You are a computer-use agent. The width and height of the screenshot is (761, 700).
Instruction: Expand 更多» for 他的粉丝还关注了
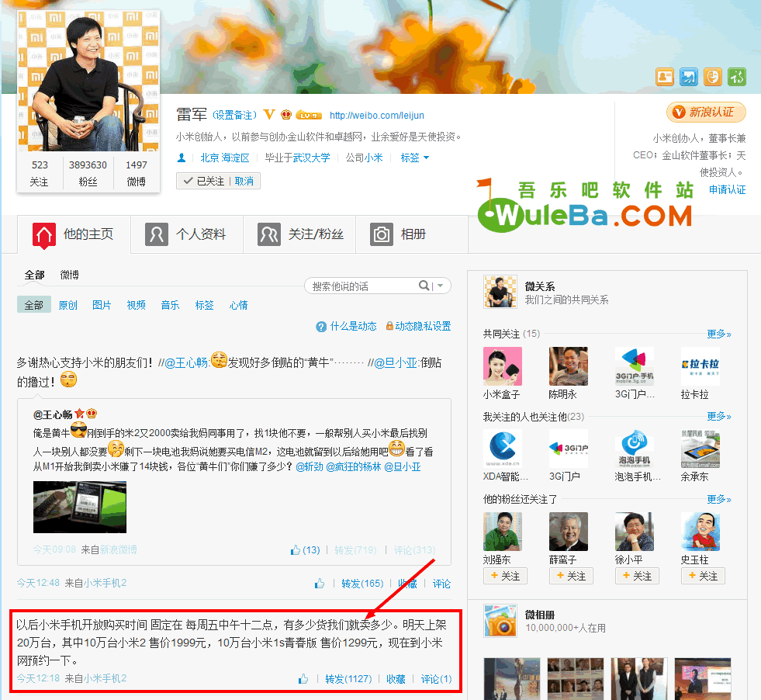point(719,500)
